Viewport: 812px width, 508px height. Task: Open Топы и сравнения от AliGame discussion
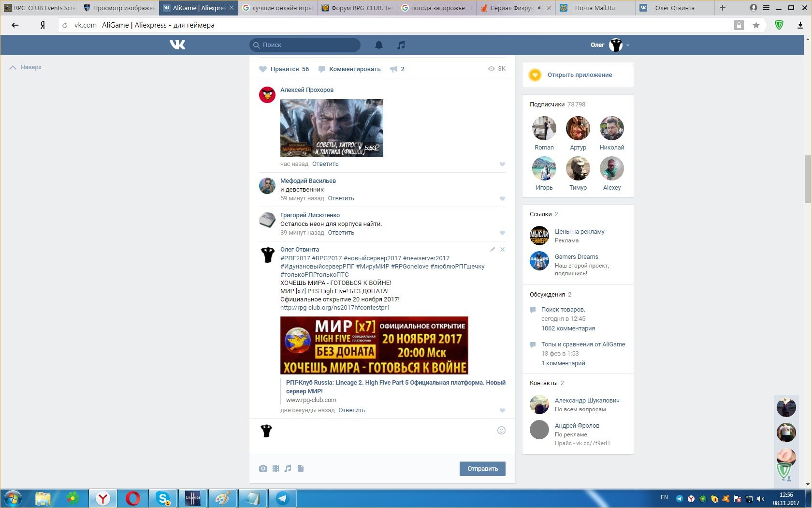583,344
